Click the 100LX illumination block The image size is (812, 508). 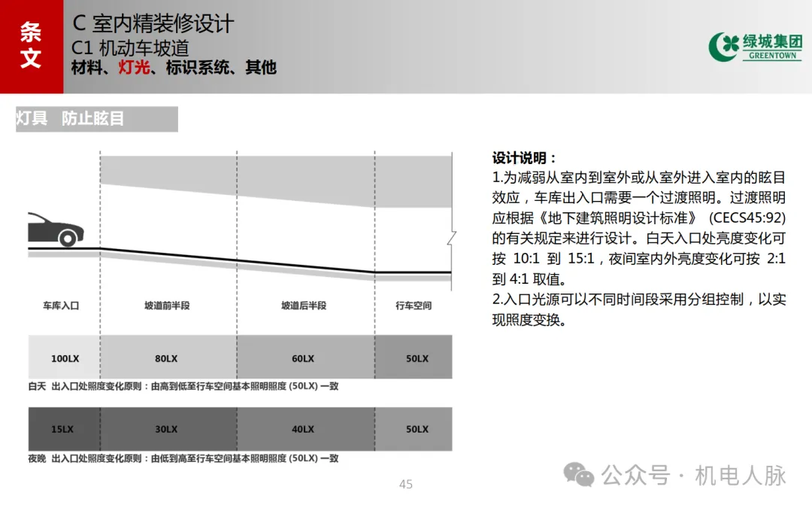64,358
